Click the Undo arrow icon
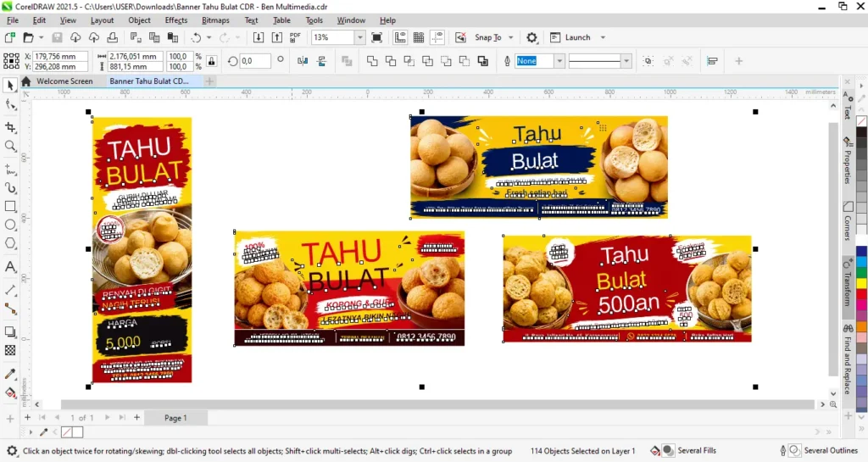Viewport: 868px width, 462px height. click(196, 37)
